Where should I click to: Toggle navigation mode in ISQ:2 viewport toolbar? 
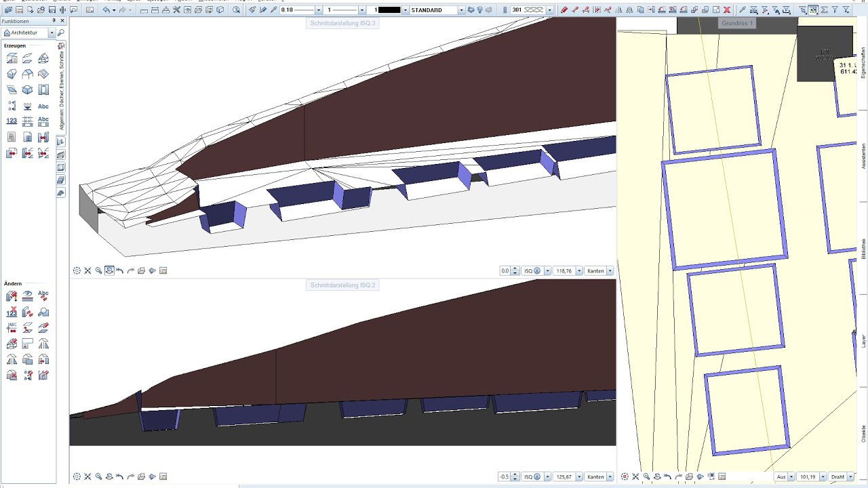(109, 476)
